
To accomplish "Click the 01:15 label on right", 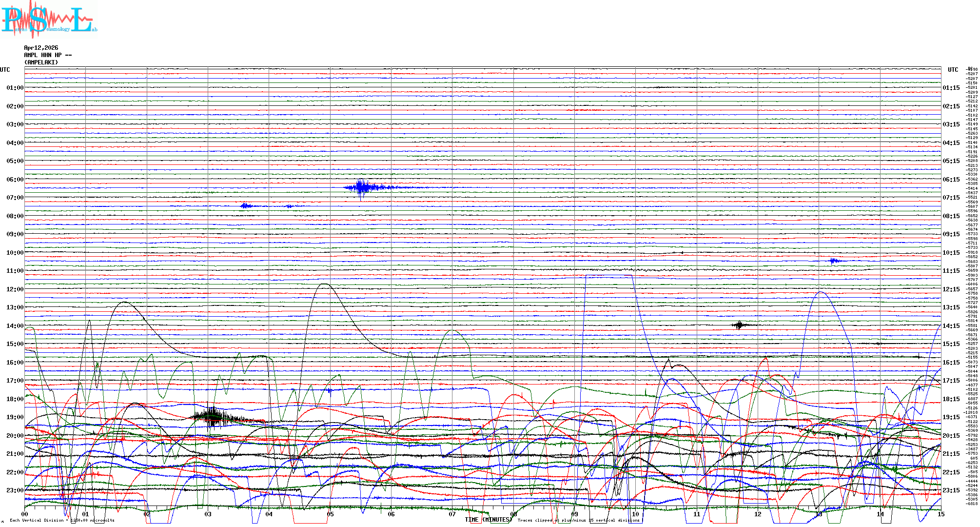I will [x=951, y=88].
